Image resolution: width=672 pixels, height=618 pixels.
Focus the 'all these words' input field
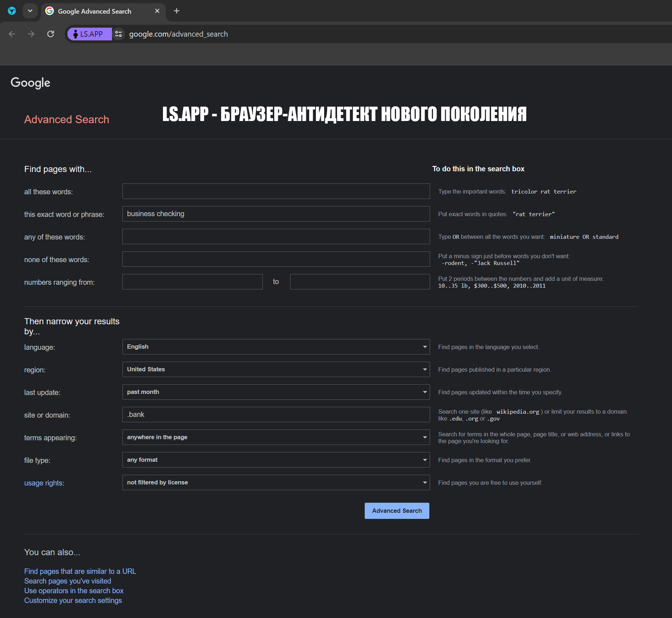(276, 191)
